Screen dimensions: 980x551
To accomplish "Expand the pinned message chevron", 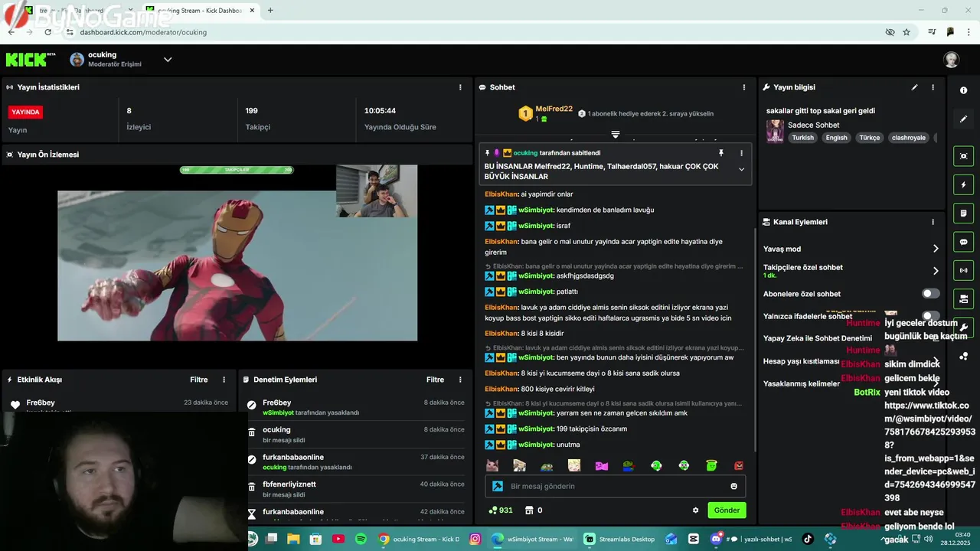I will click(741, 170).
